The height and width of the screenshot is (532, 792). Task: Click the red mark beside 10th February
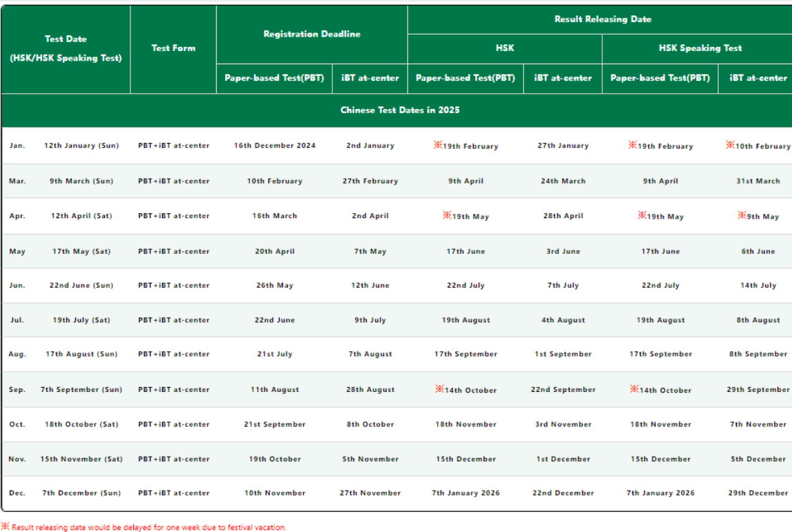tap(730, 146)
